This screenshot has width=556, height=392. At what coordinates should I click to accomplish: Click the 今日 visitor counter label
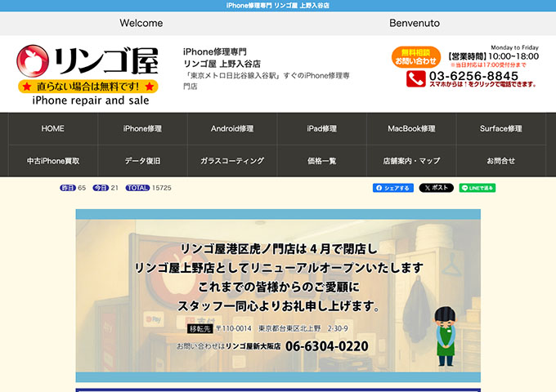click(x=101, y=188)
